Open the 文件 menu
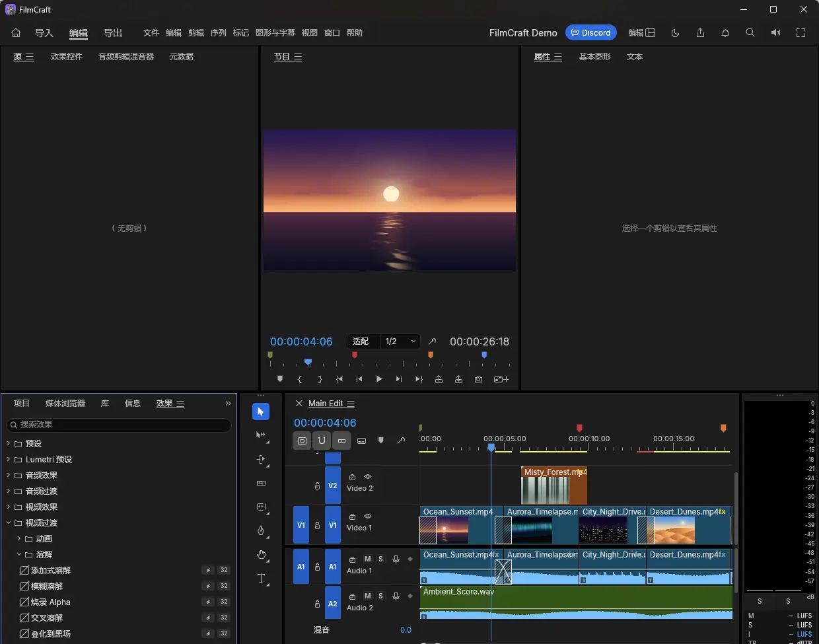The width and height of the screenshot is (819, 644). pos(151,32)
